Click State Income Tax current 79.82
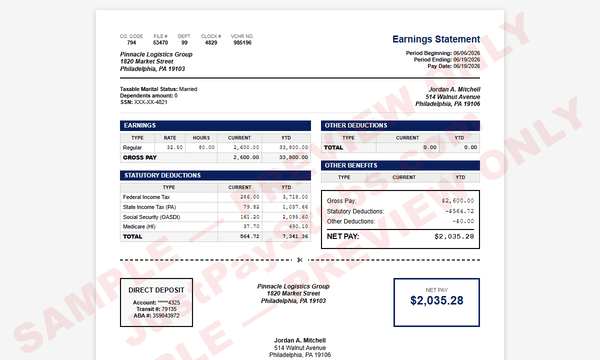Screen dimensions: 600x360 point(251,207)
